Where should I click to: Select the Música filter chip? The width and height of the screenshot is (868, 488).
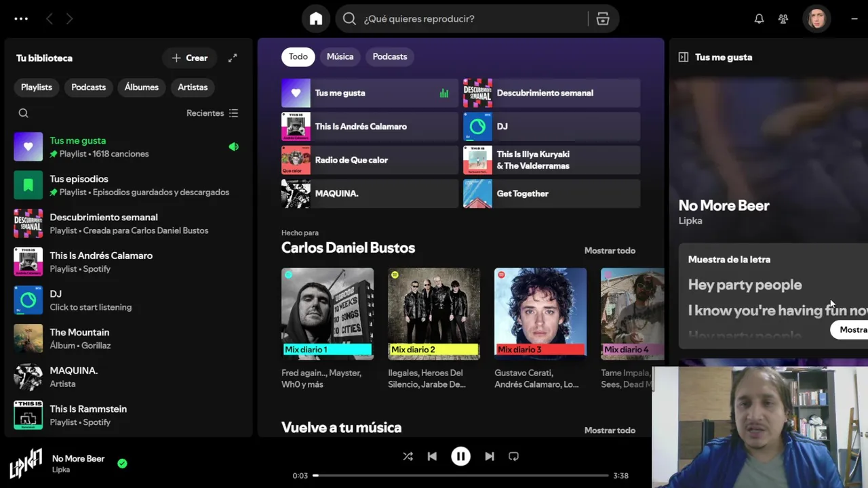click(x=340, y=57)
